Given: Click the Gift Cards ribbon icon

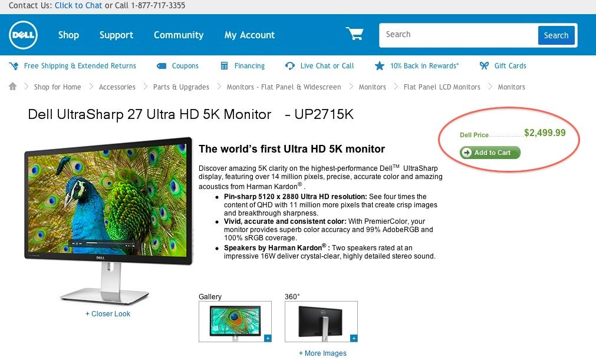Looking at the screenshot, I should point(484,66).
